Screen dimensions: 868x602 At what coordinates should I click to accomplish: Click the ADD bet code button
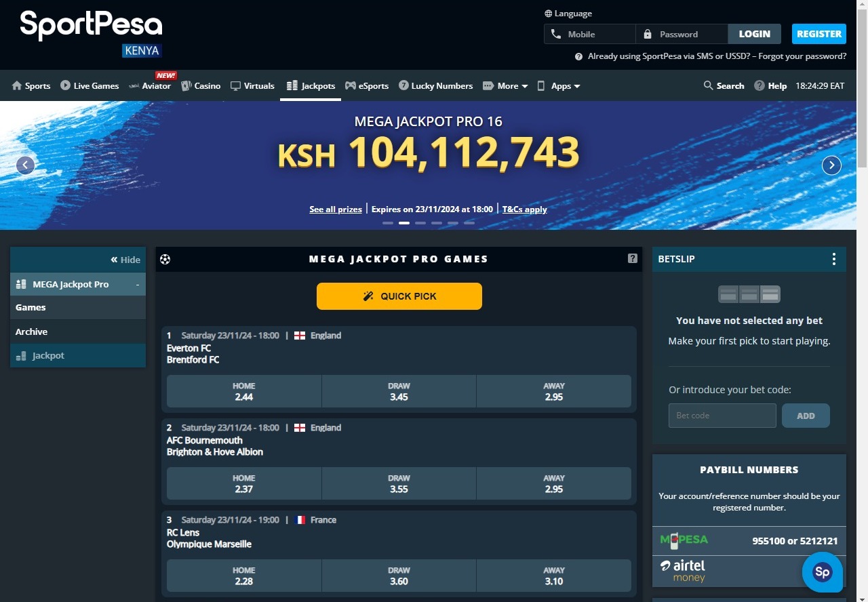coord(806,416)
